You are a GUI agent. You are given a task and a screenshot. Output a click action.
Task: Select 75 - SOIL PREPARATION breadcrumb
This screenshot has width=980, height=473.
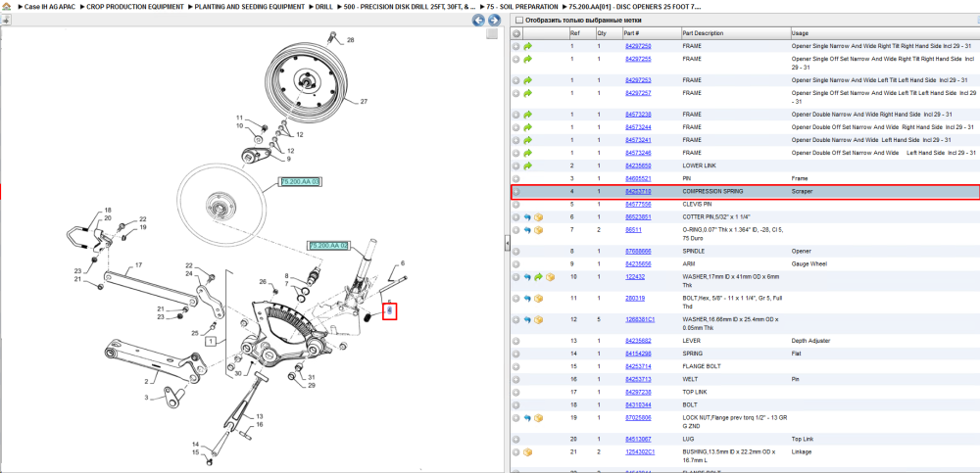click(522, 6)
